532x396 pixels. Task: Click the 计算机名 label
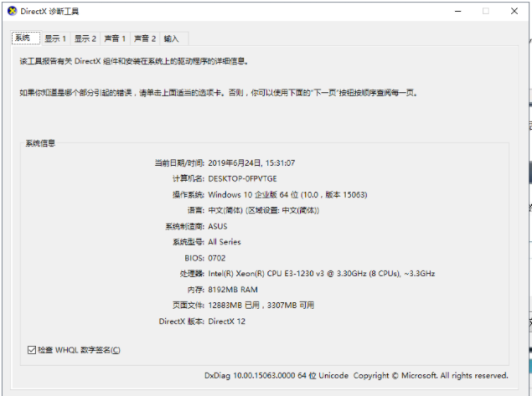click(x=189, y=178)
